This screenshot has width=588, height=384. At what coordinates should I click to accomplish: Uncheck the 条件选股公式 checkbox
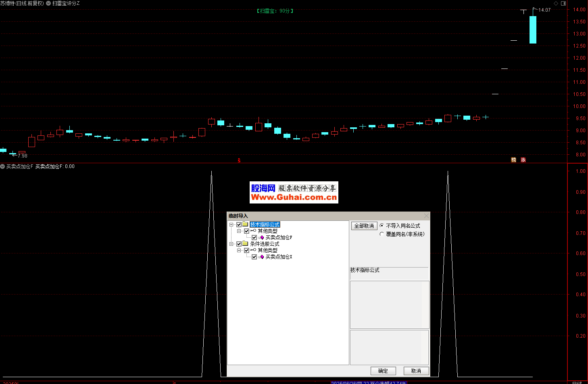coord(239,244)
